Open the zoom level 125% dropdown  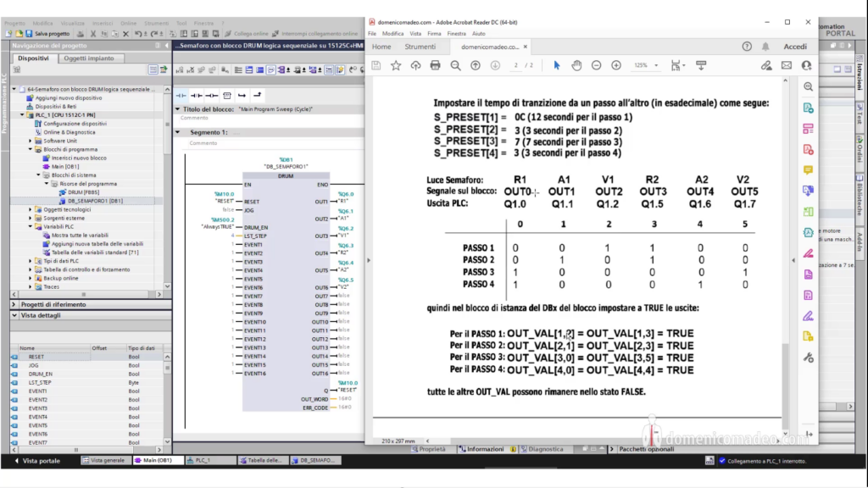click(x=644, y=65)
